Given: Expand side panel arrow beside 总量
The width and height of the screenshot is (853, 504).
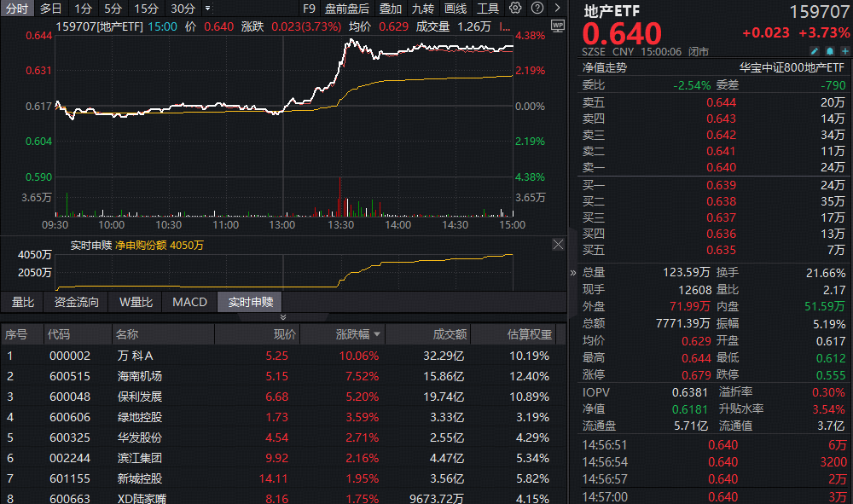Looking at the screenshot, I should pyautogui.click(x=573, y=273).
